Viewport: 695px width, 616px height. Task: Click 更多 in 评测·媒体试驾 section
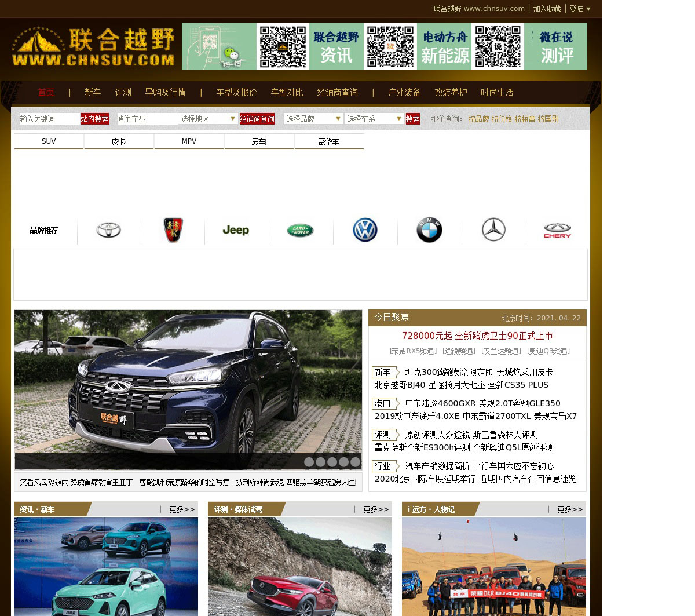click(376, 509)
